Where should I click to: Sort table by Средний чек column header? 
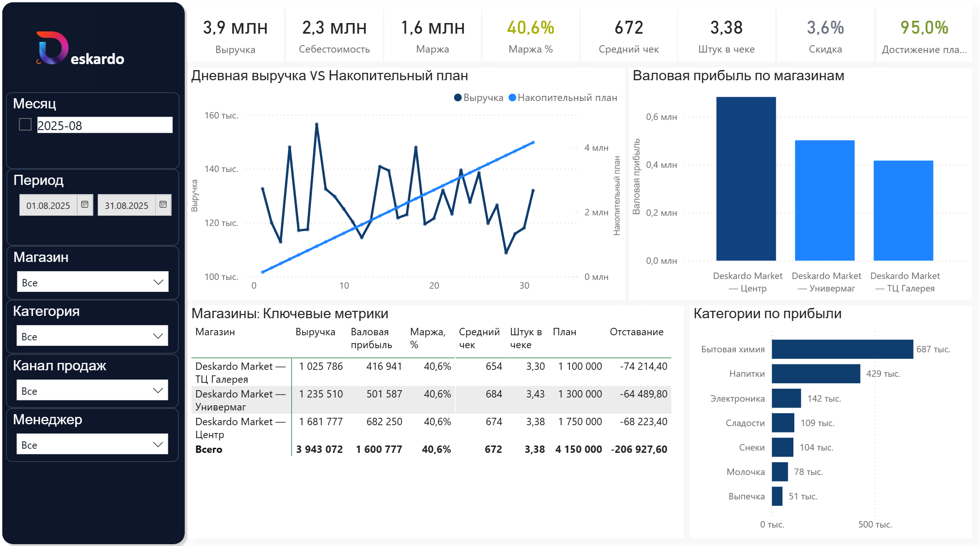coord(479,338)
